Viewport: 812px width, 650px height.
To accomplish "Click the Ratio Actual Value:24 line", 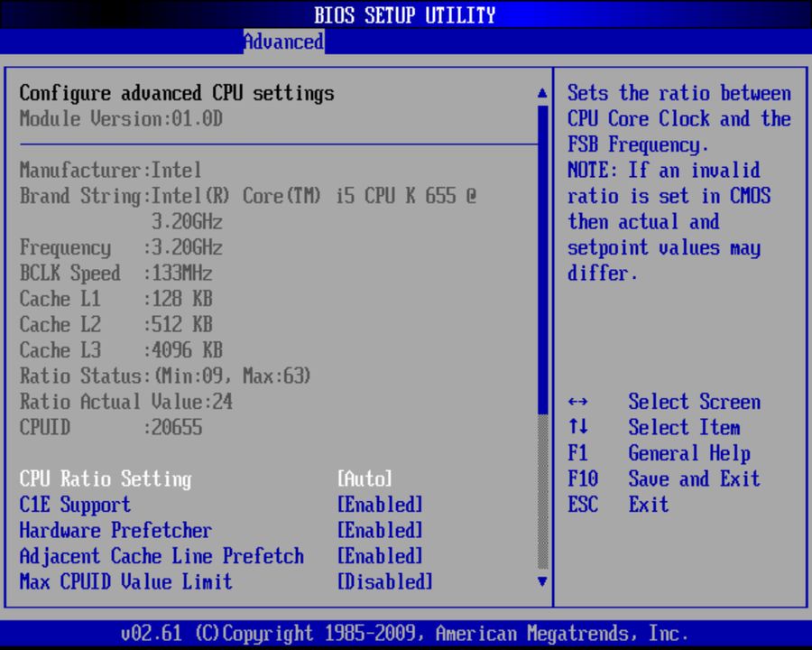I will click(125, 402).
